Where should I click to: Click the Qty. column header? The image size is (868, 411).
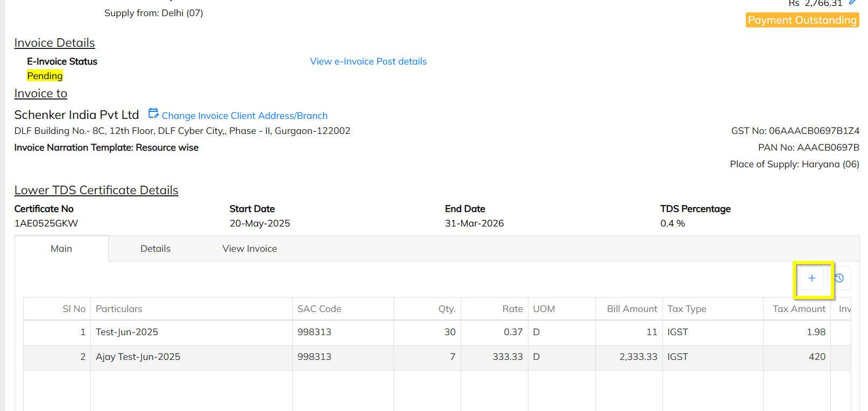[447, 309]
